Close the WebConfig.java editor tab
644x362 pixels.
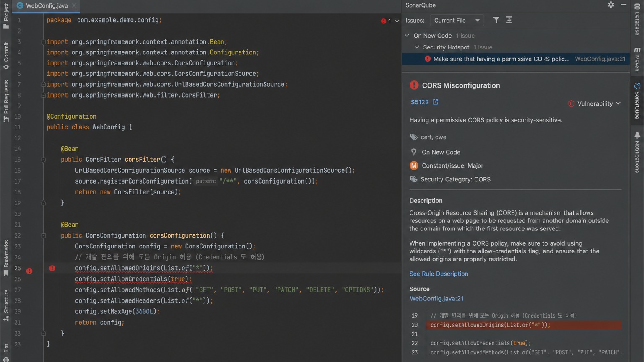tap(74, 5)
